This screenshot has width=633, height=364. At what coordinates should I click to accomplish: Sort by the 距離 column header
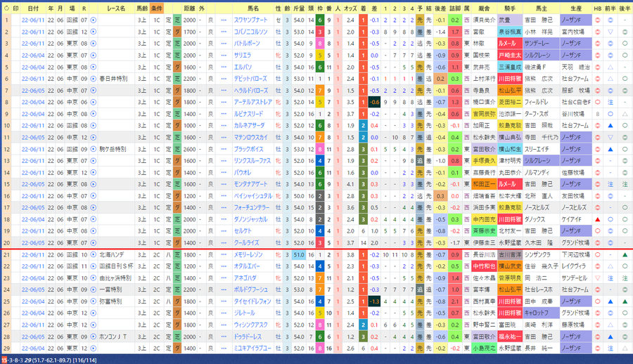pos(189,8)
